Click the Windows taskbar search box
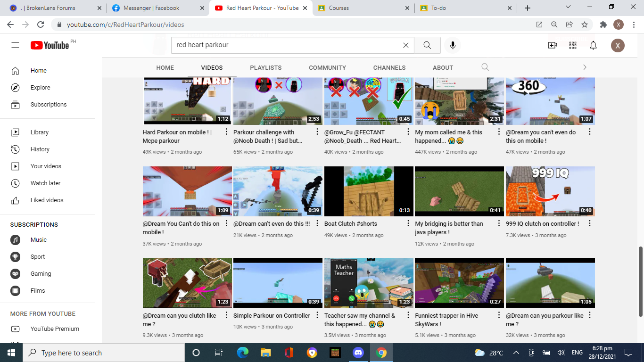Screen dimensions: 644x362 pos(104,353)
